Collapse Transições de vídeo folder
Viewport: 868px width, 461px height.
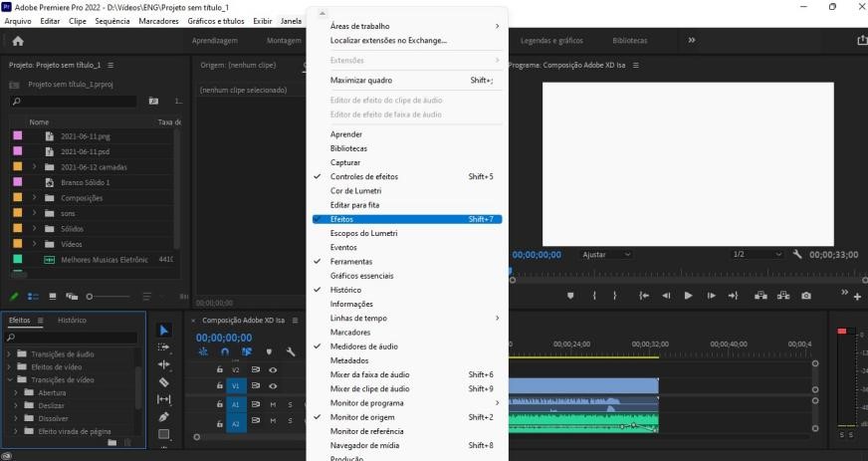point(9,380)
